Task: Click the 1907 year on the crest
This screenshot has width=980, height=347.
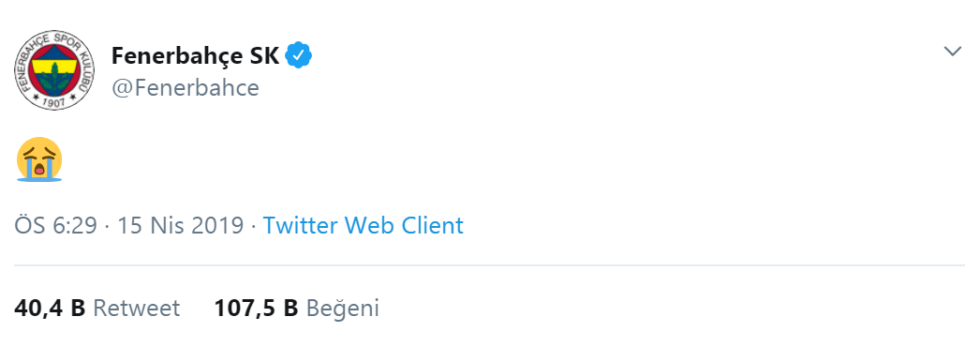Action: [55, 102]
